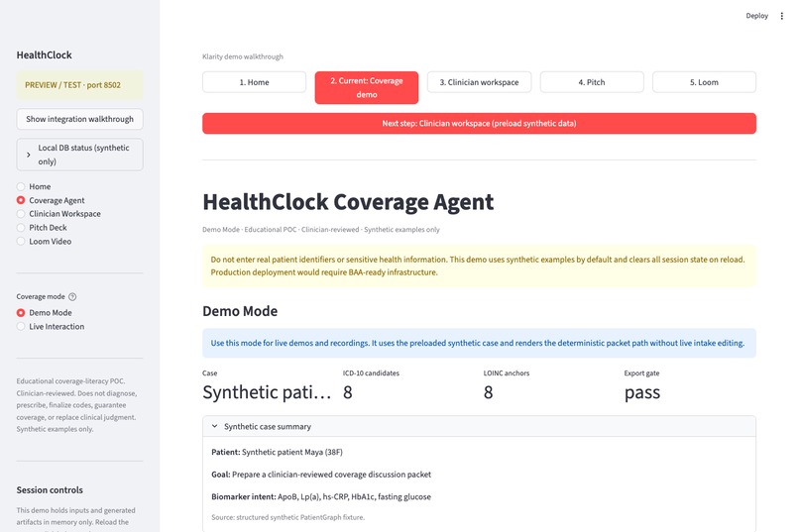This screenshot has height=532, width=799.
Task: Click the ICD-10 candidates label
Action: (371, 373)
